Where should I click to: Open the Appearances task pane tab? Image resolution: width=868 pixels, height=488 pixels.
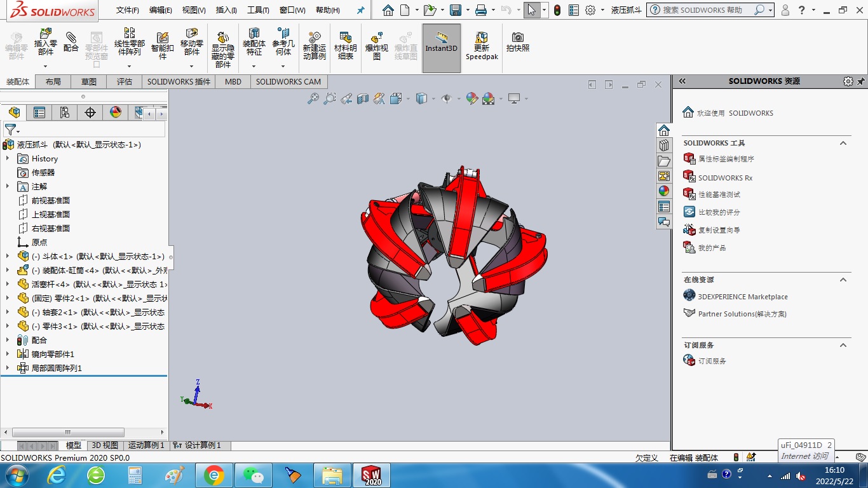coord(664,191)
